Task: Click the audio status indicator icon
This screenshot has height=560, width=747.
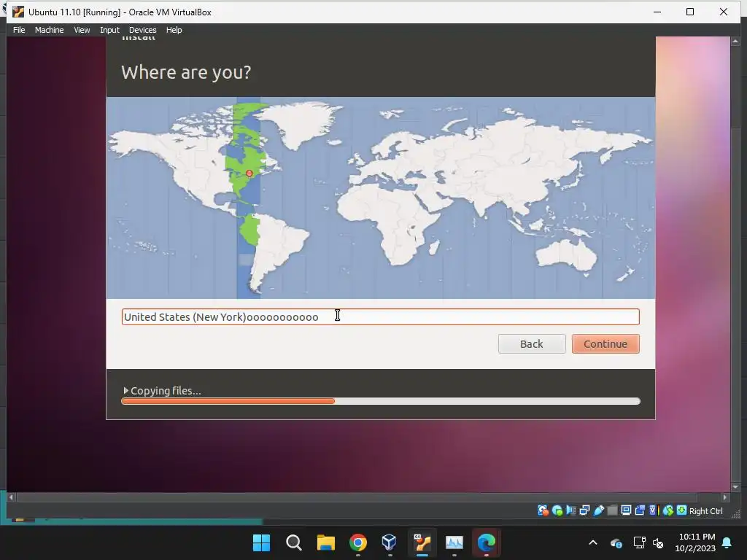Action: [570, 510]
